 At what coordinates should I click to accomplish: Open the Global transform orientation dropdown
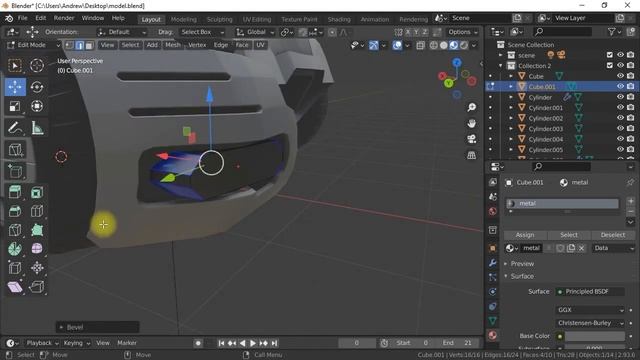click(x=256, y=32)
